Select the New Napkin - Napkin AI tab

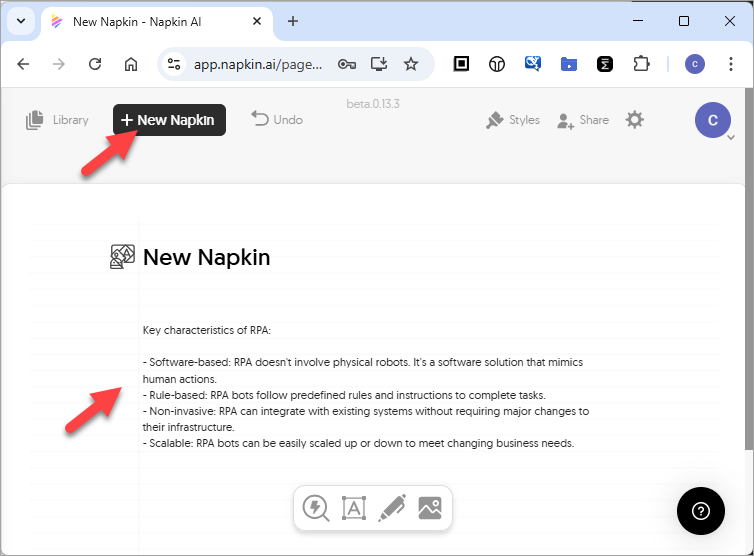(157, 22)
